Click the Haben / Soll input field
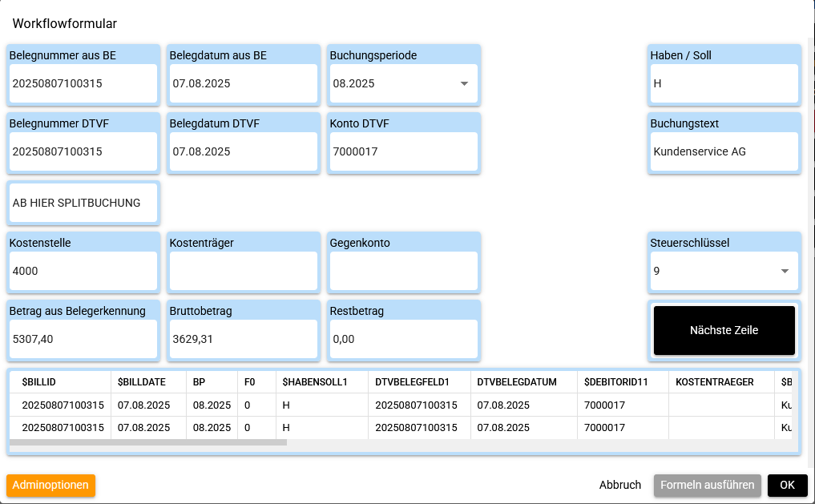815x504 pixels. coord(724,83)
